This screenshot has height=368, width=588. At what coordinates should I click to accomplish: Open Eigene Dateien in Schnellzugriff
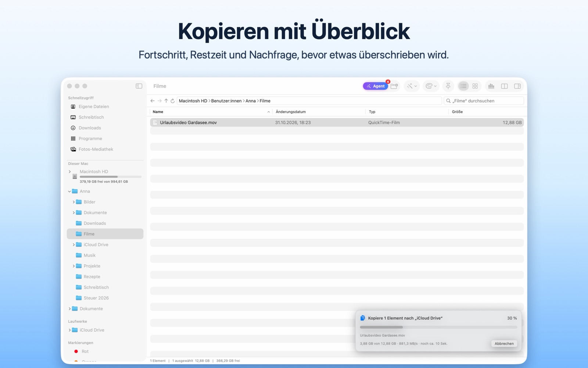(94, 107)
